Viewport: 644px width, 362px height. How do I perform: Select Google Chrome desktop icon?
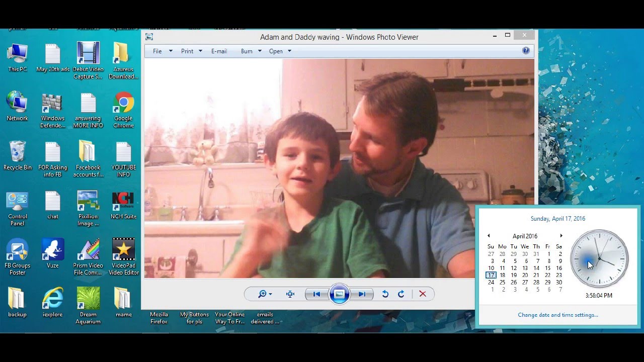coord(123,110)
